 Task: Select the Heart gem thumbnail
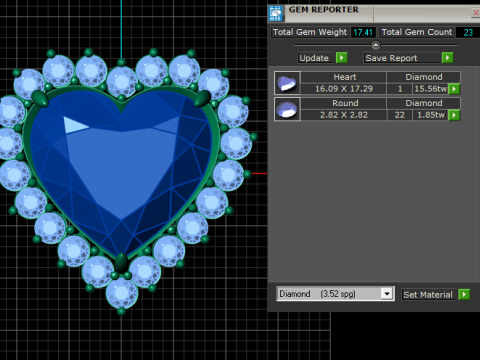[x=287, y=83]
